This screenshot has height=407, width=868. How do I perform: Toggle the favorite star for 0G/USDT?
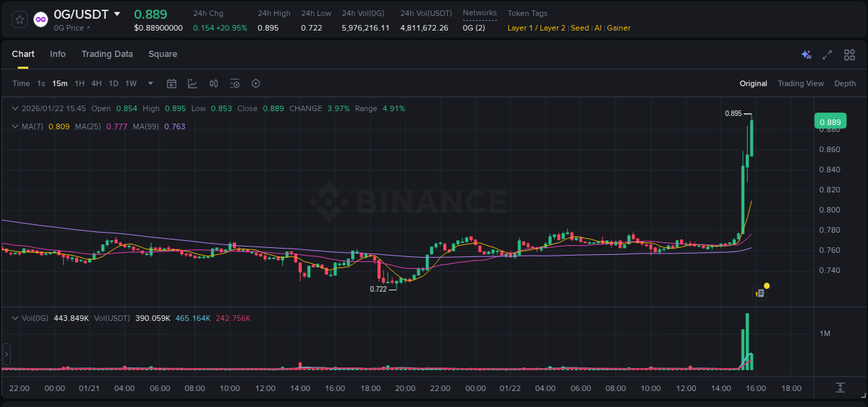pyautogui.click(x=19, y=19)
